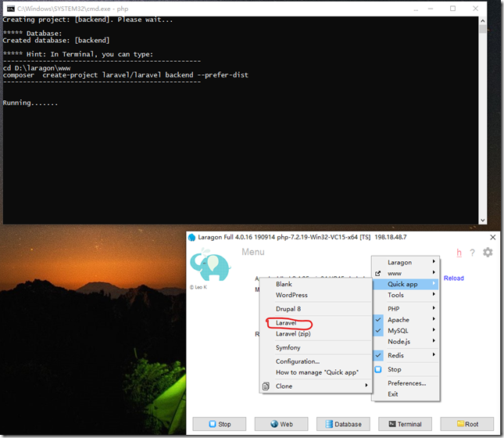Click the Laragon title bar blue icon
504x438 pixels.
[192, 238]
